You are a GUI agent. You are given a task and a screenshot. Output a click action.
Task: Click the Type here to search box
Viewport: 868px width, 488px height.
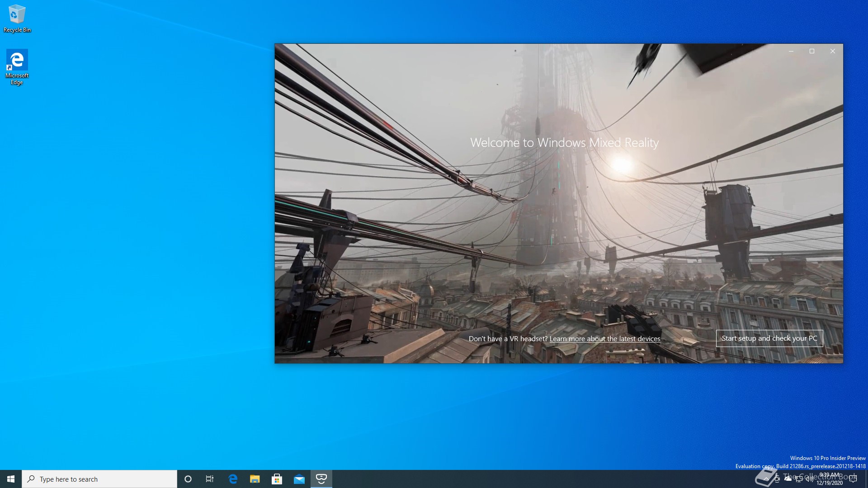[x=99, y=479]
